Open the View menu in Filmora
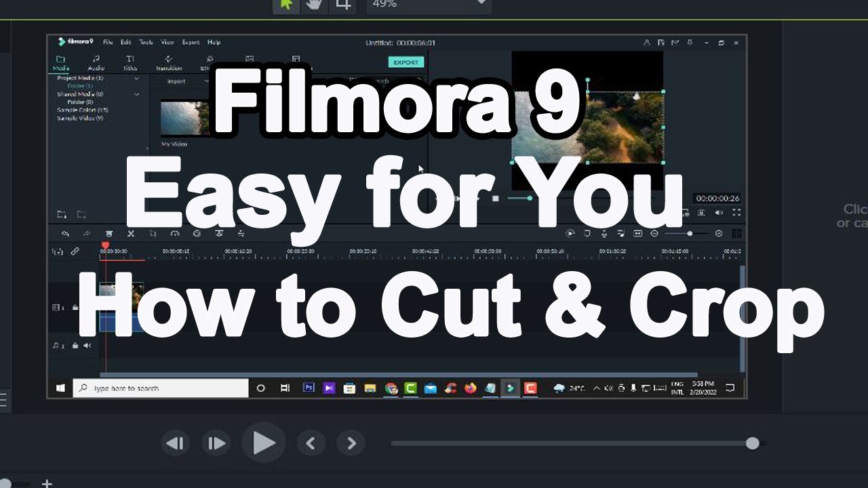The image size is (868, 488). coord(167,42)
